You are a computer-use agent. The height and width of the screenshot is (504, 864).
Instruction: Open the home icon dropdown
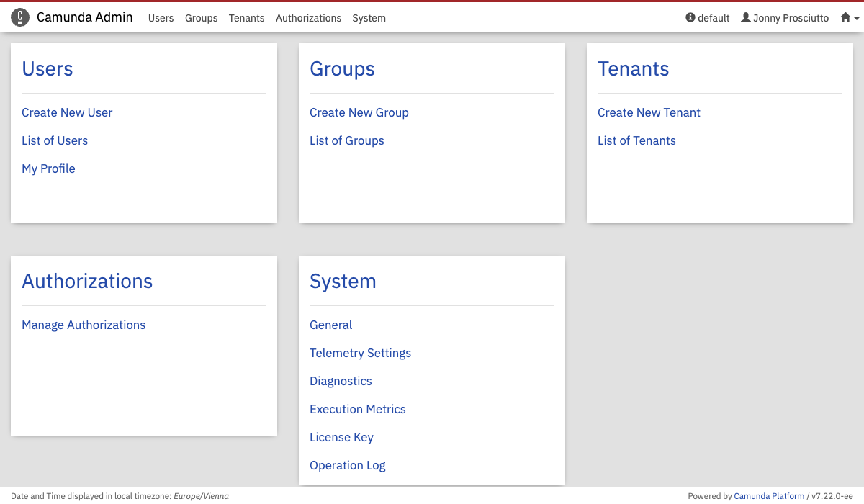[849, 17]
